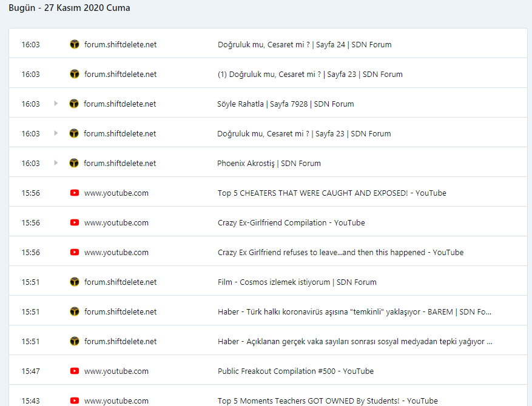This screenshot has height=406, width=532.
Task: Click www.youtube.com domain of Crazy Ex-Girlfriend Compilation
Action: coord(116,222)
